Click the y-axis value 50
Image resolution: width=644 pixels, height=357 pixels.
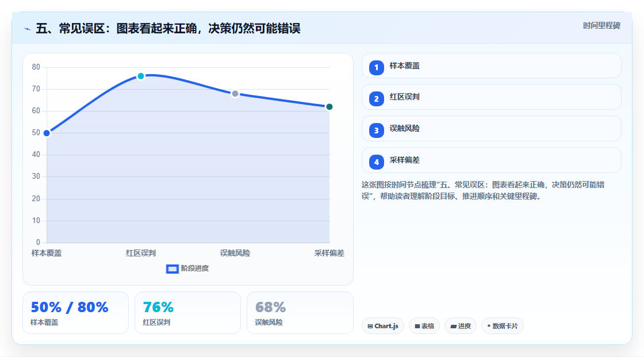click(36, 133)
